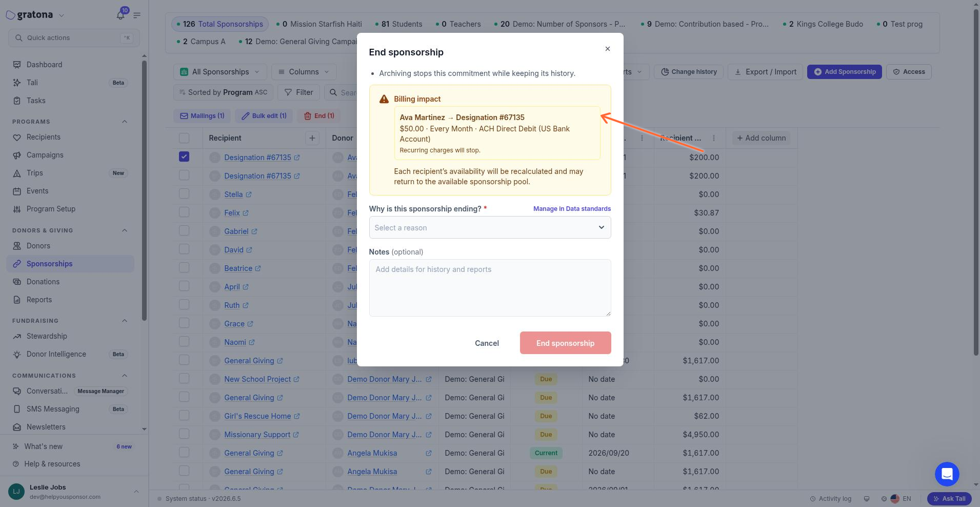Open the chat support bubble
The width and height of the screenshot is (980, 507).
pyautogui.click(x=947, y=474)
